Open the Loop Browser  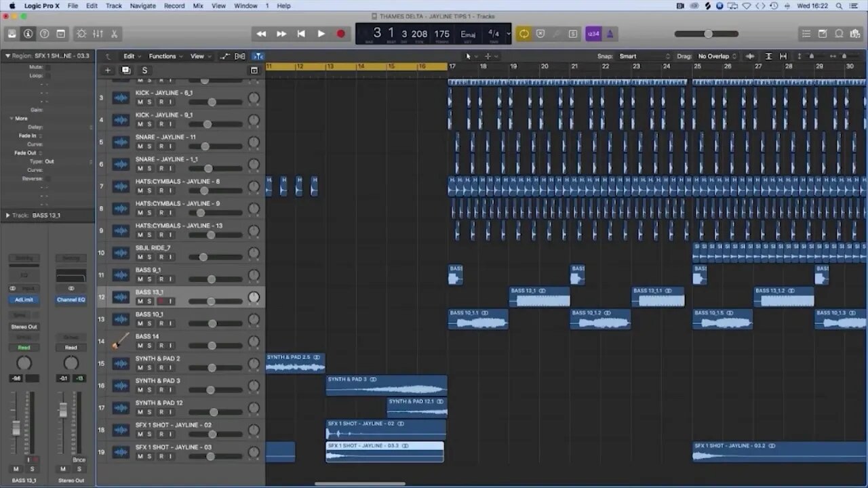(x=839, y=34)
